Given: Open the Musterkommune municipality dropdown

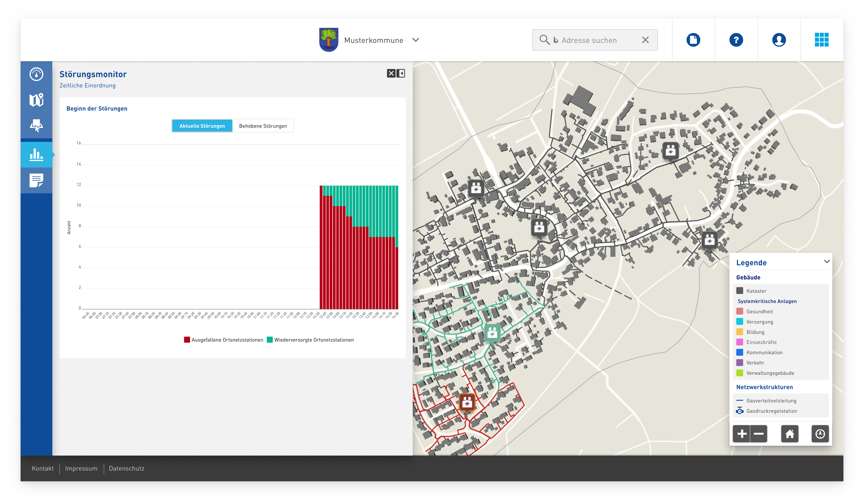Looking at the screenshot, I should coord(415,40).
